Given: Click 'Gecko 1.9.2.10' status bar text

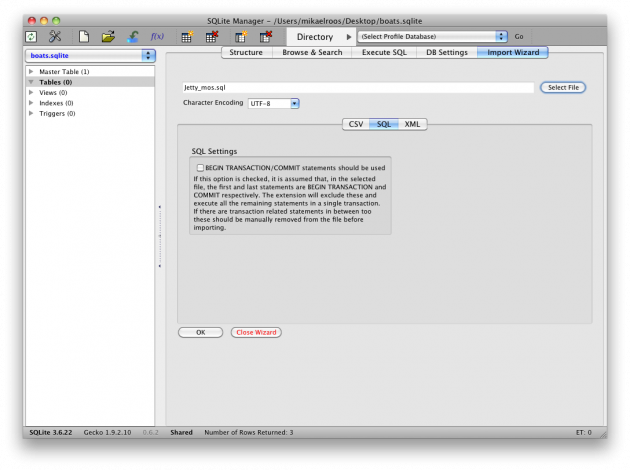Looking at the screenshot, I should (107, 432).
